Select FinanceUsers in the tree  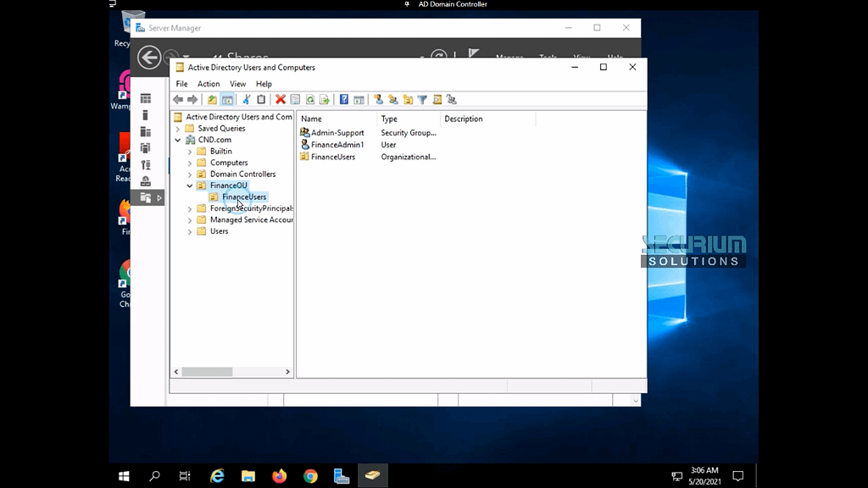pos(243,197)
